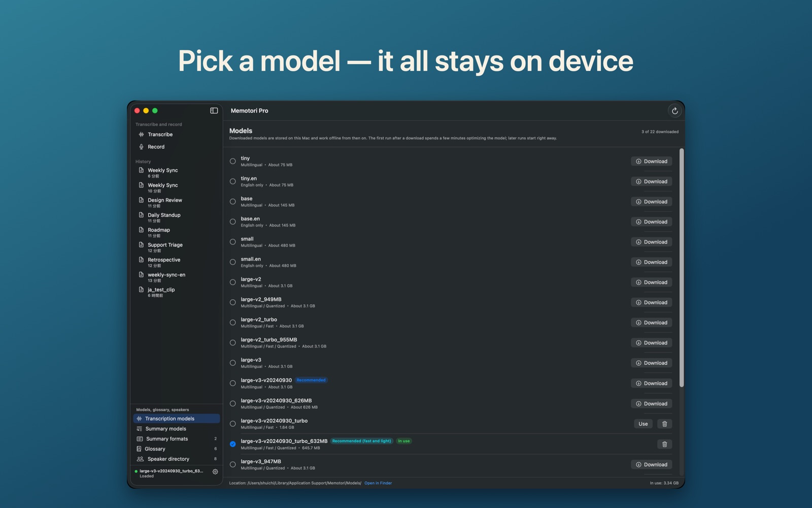Screen dimensions: 812x508
Task: Click the Summary formats icon
Action: (140, 439)
